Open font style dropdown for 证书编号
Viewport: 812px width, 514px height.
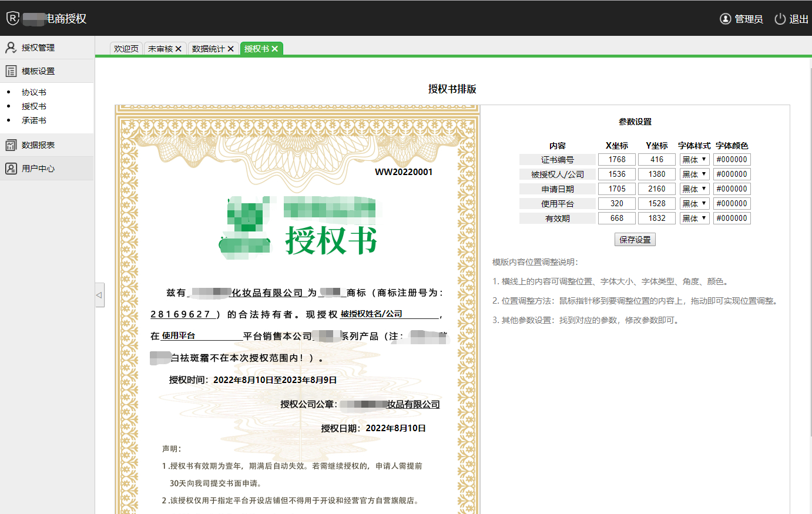[x=694, y=159]
